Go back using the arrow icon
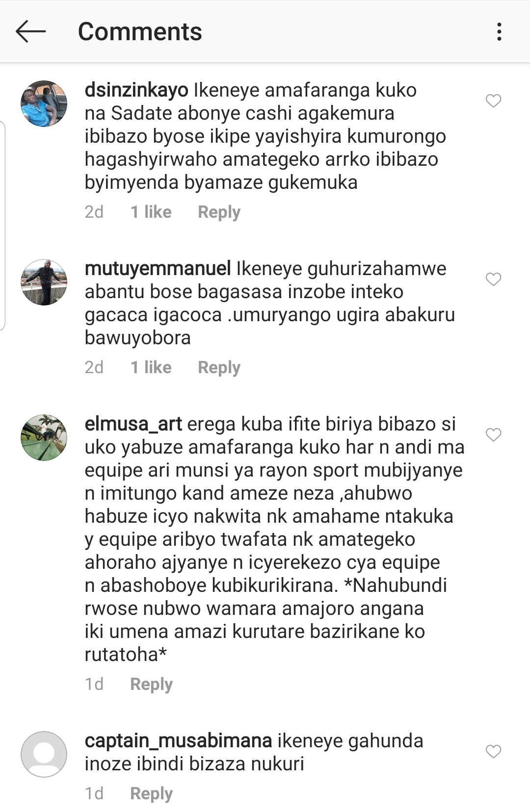530x812 pixels. pyautogui.click(x=31, y=32)
